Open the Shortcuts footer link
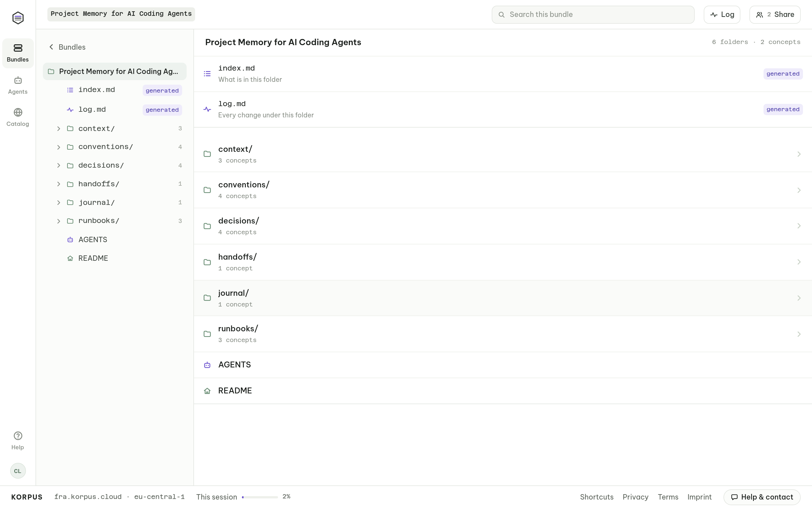Viewport: 812px width, 508px height. click(x=597, y=497)
